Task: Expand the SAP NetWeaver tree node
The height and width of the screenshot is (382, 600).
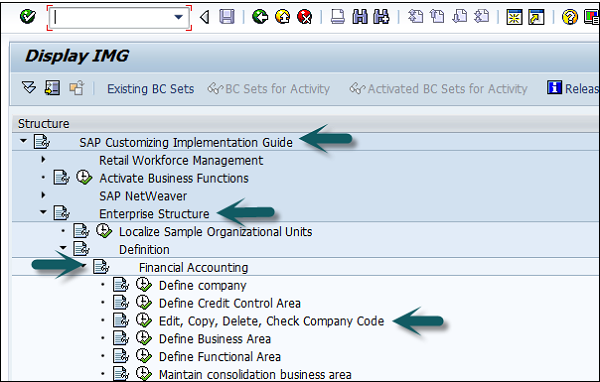Action: [x=43, y=195]
